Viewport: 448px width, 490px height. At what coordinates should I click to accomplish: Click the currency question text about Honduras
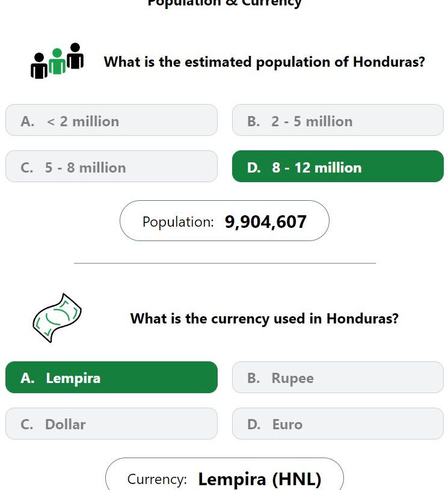click(x=265, y=319)
